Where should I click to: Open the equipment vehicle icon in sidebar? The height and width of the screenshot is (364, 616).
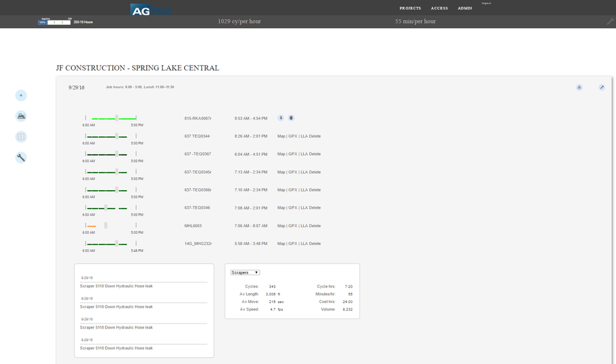tap(21, 116)
